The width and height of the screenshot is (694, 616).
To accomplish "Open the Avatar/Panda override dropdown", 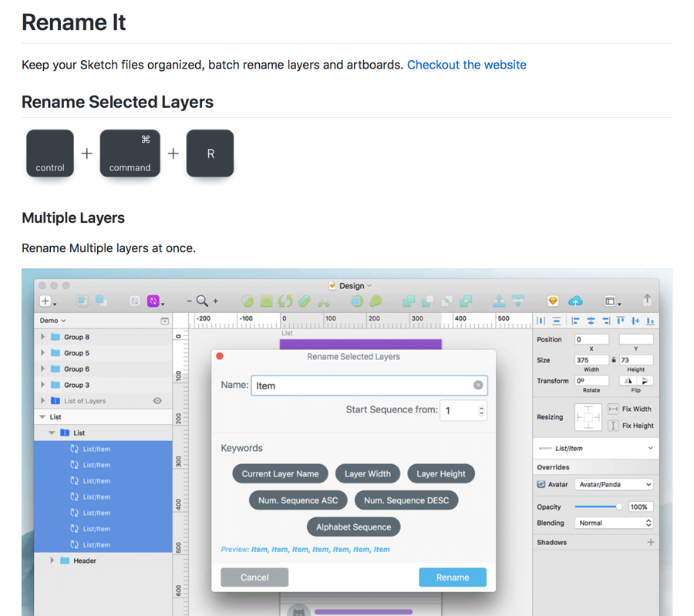I will 614,485.
